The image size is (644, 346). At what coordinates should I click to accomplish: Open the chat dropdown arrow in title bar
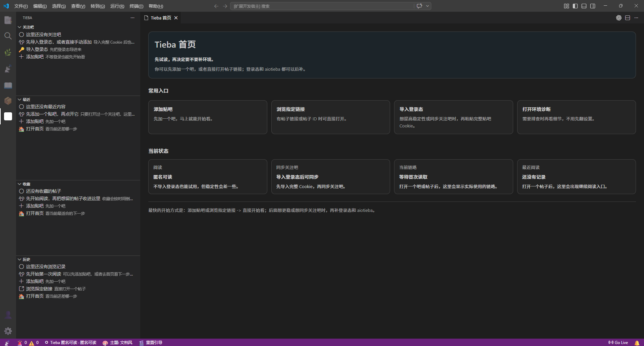tap(427, 6)
